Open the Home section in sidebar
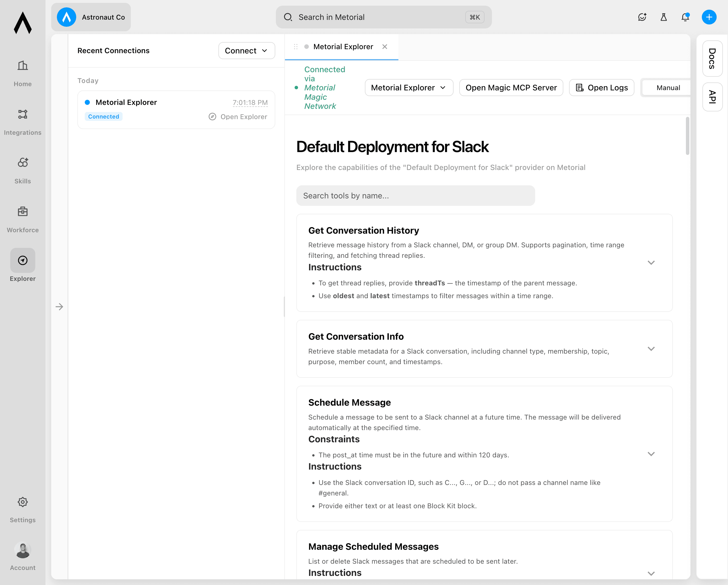 click(x=23, y=74)
